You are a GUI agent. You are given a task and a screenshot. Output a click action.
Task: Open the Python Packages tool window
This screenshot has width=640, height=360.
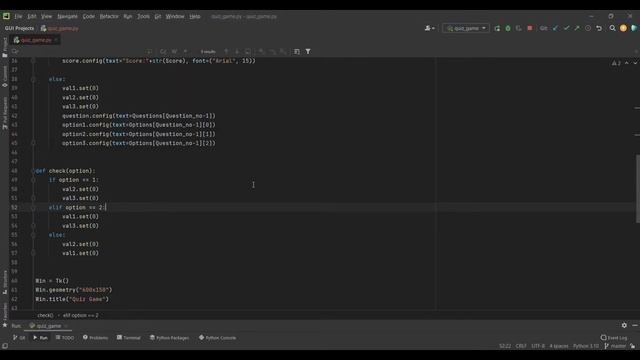coord(169,338)
